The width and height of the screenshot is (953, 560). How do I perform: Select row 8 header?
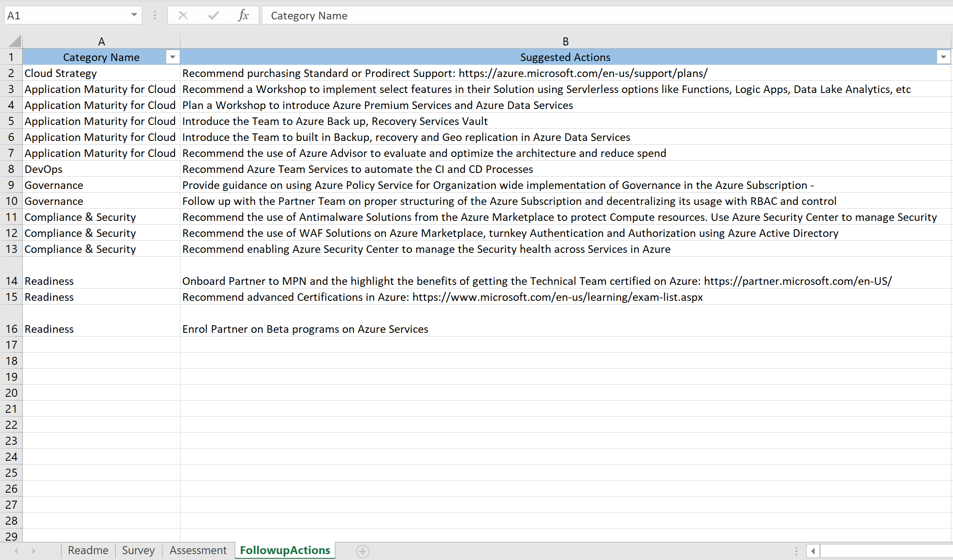point(11,169)
